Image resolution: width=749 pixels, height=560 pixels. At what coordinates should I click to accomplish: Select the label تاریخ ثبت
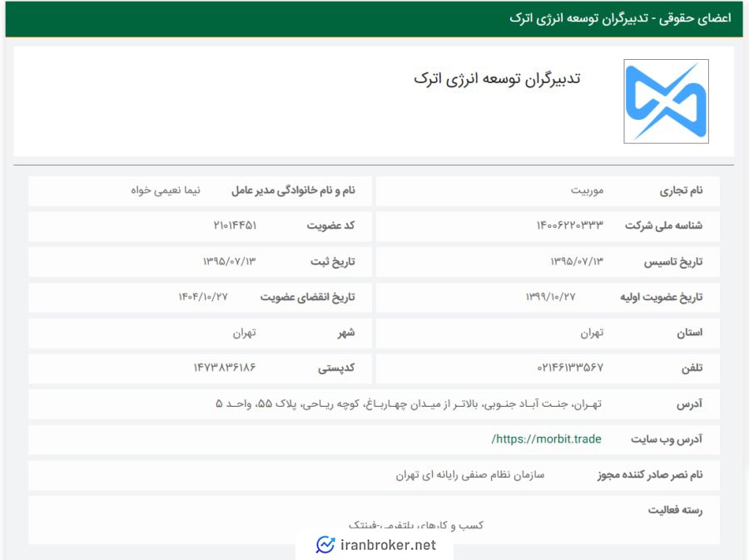pos(333,261)
